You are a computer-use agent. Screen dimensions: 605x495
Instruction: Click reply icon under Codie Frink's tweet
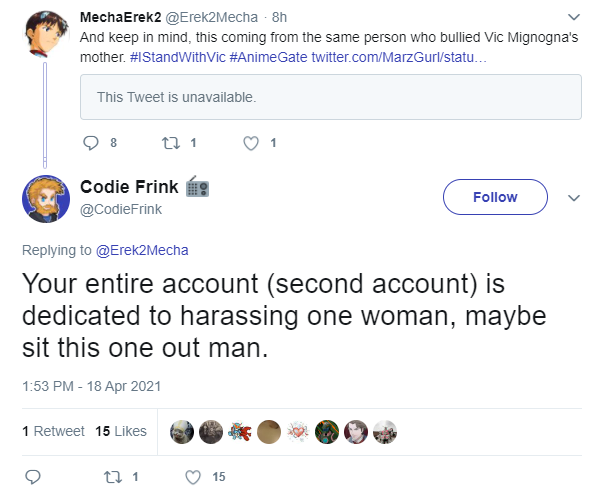tap(33, 477)
